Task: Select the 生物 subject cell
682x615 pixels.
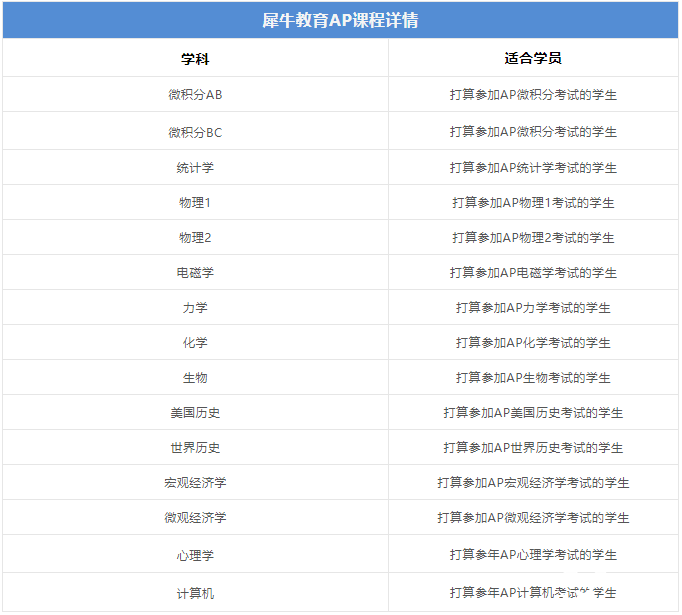Action: [195, 378]
